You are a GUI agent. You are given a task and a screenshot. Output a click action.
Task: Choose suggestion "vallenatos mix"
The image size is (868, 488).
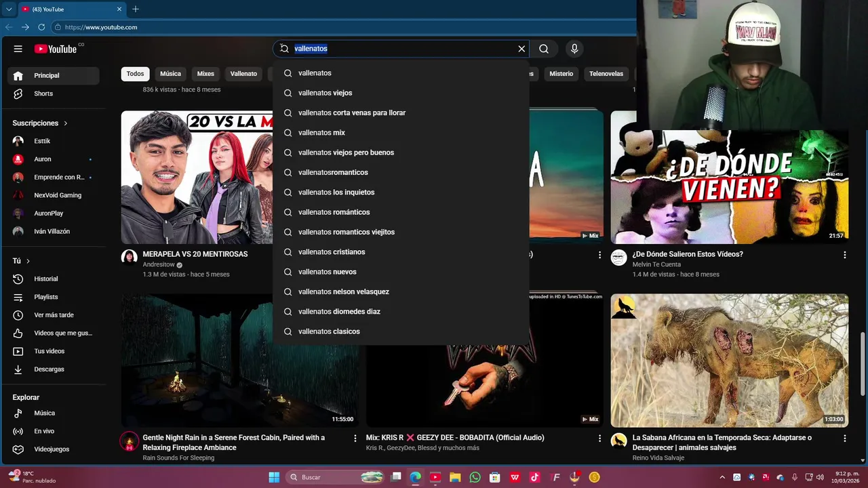coord(401,132)
